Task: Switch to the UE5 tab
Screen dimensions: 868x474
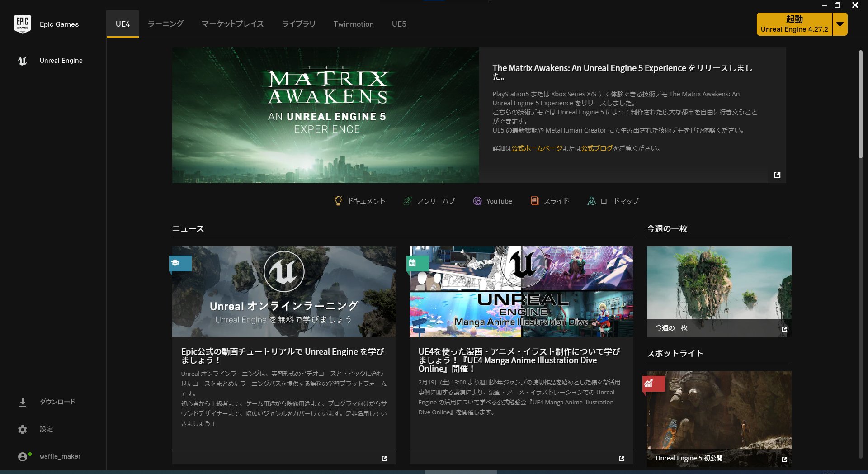Action: (399, 24)
